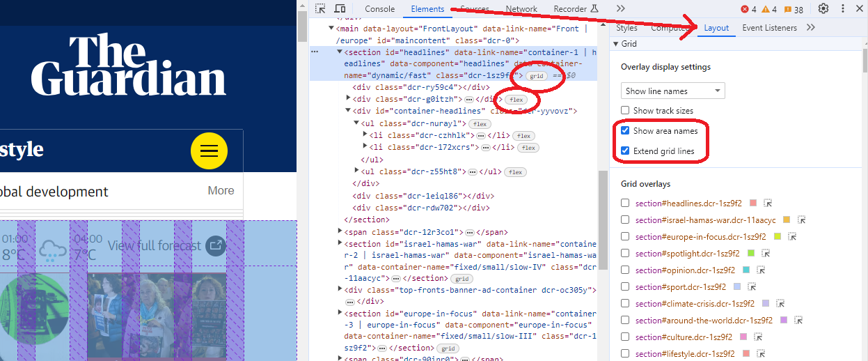Toggle the device toolbar icon
This screenshot has height=361, width=868.
pos(340,9)
